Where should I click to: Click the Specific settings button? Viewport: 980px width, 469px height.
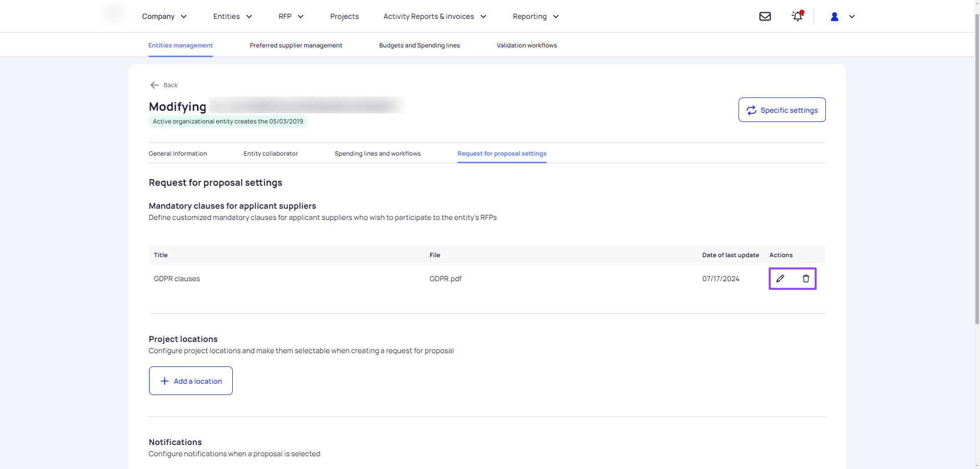(x=782, y=110)
